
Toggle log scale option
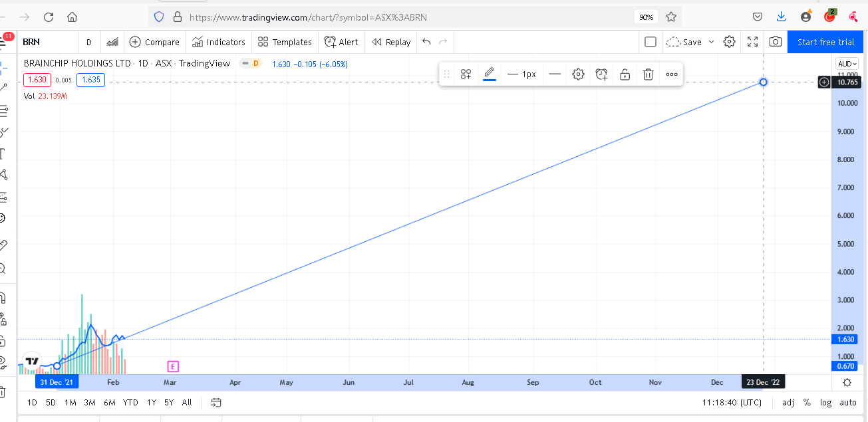[826, 402]
